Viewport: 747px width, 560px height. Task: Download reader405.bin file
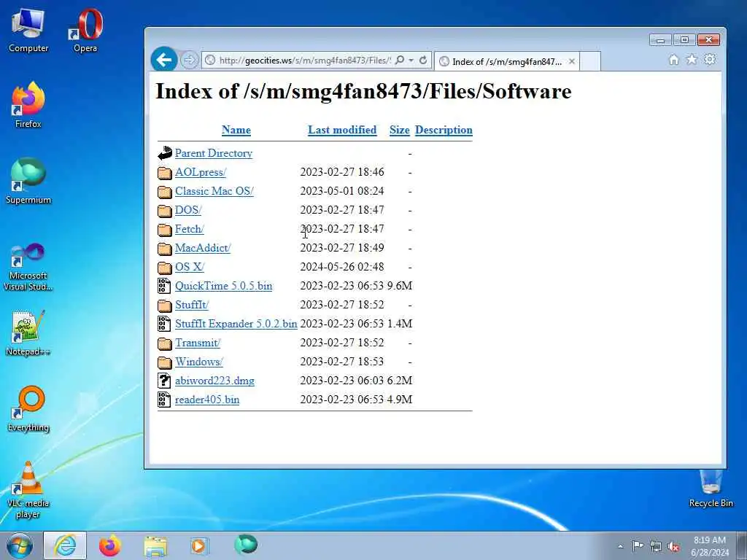click(207, 400)
